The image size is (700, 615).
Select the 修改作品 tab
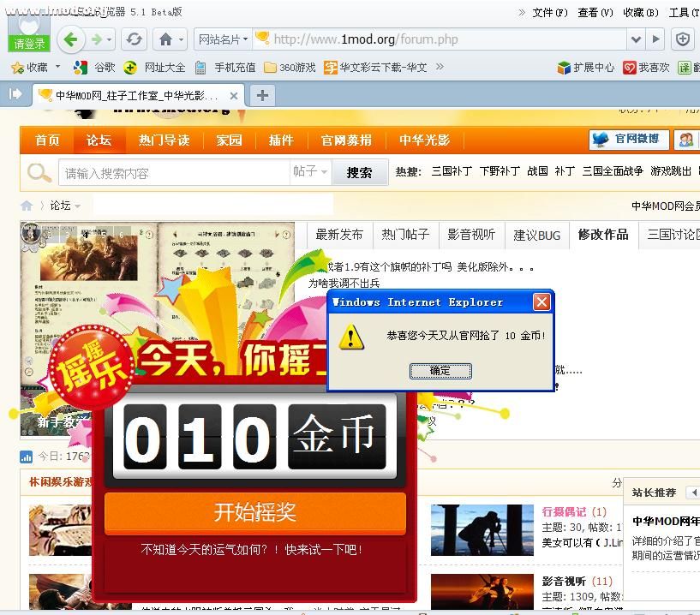pyautogui.click(x=603, y=234)
